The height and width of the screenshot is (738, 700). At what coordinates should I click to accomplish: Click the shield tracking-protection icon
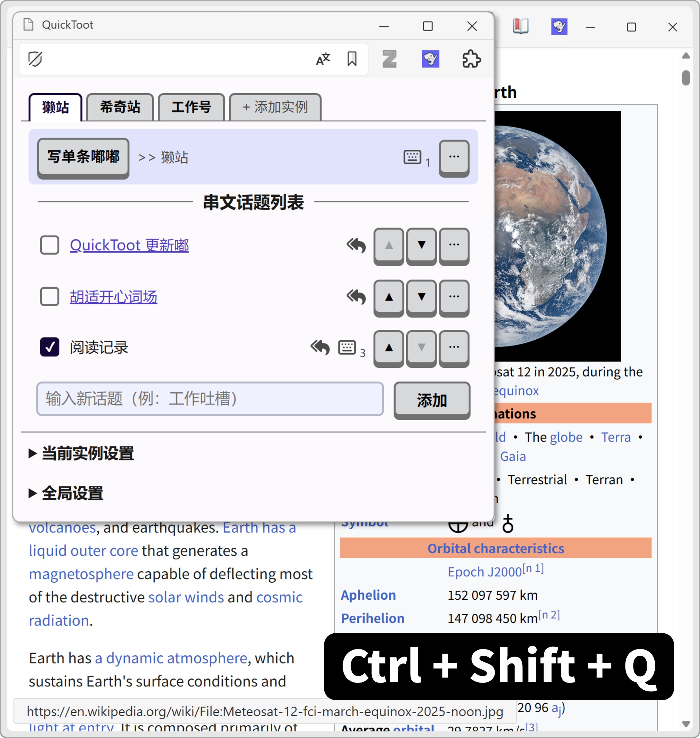(x=35, y=59)
